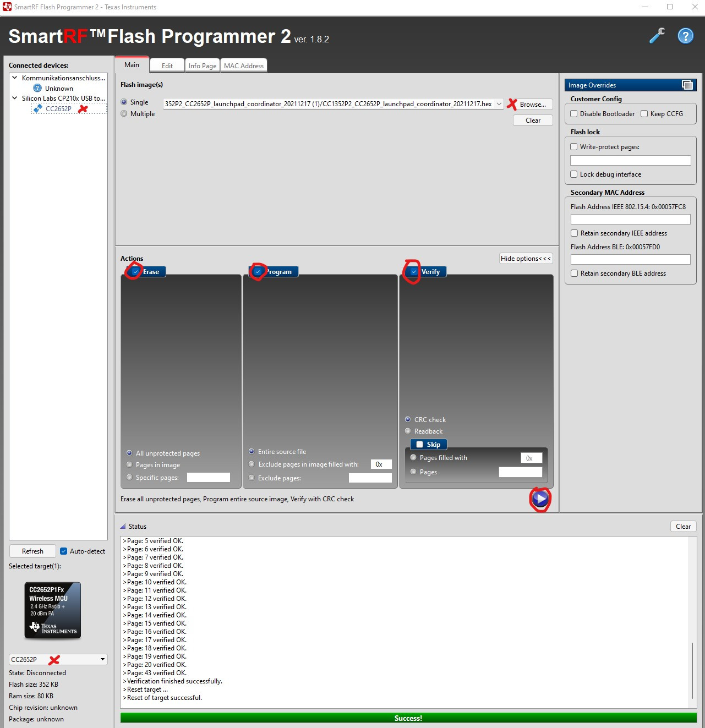Screen dimensions: 705x728
Task: Toggle the Program action checkbox
Action: point(258,272)
